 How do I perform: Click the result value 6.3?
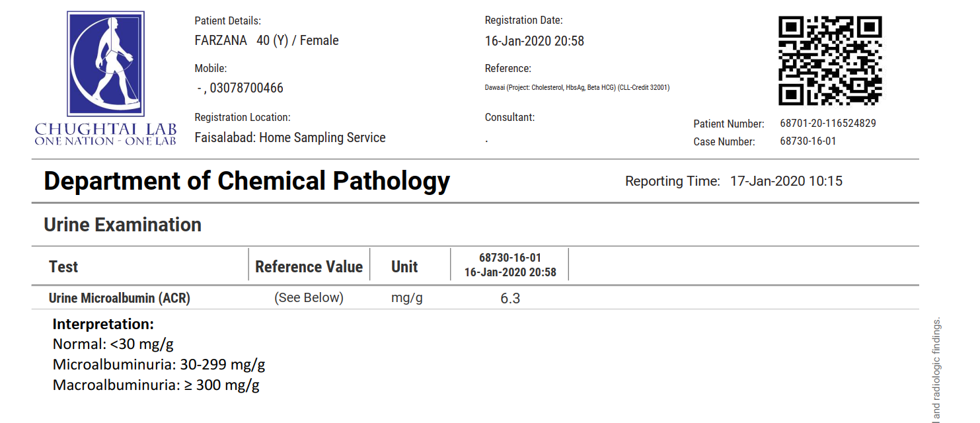tap(510, 299)
